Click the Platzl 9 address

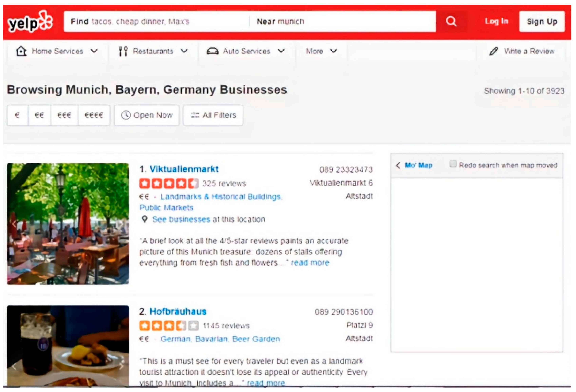[x=360, y=325]
